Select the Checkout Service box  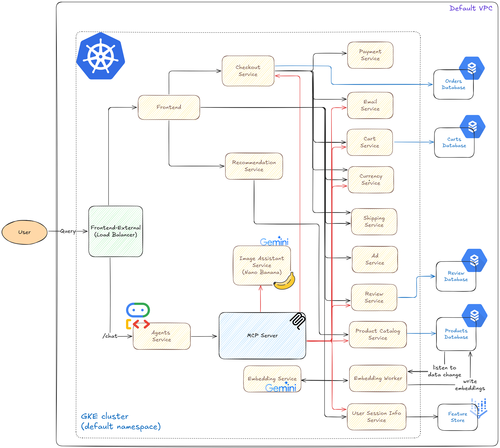(x=248, y=71)
